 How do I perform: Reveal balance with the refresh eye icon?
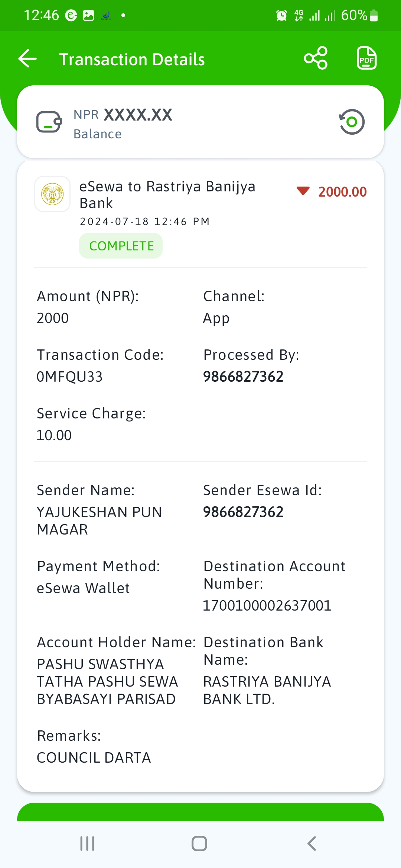click(352, 122)
